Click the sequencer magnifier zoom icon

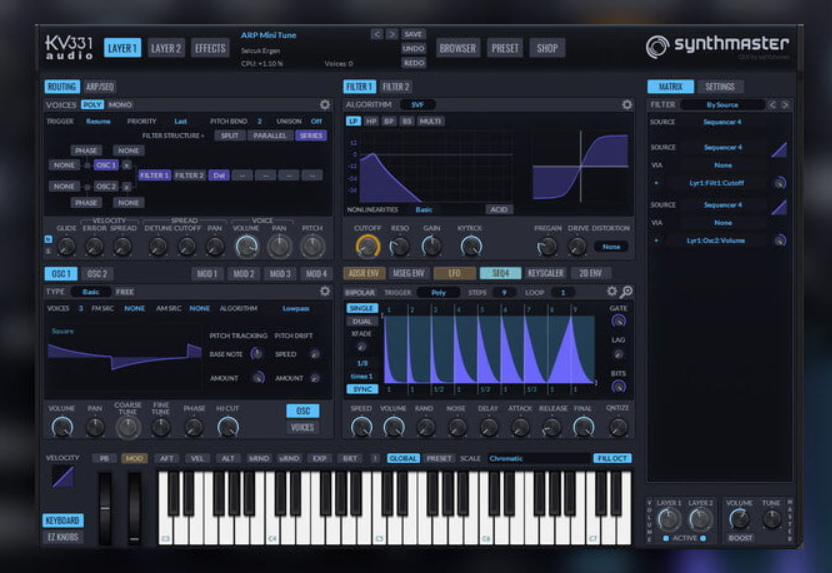point(626,291)
